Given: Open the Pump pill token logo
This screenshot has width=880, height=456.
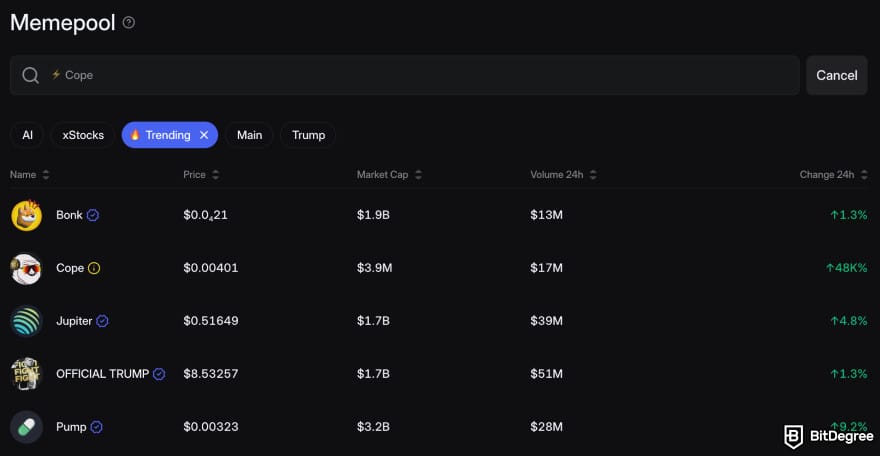Looking at the screenshot, I should click(x=26, y=427).
